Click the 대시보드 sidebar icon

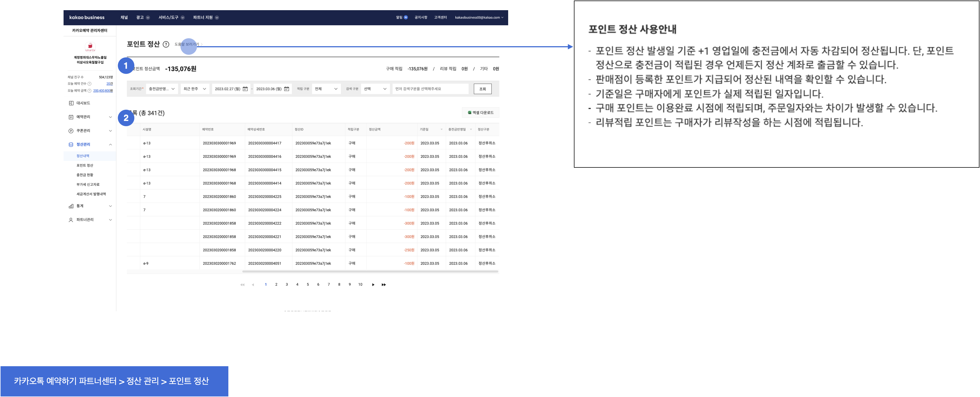tap(71, 103)
